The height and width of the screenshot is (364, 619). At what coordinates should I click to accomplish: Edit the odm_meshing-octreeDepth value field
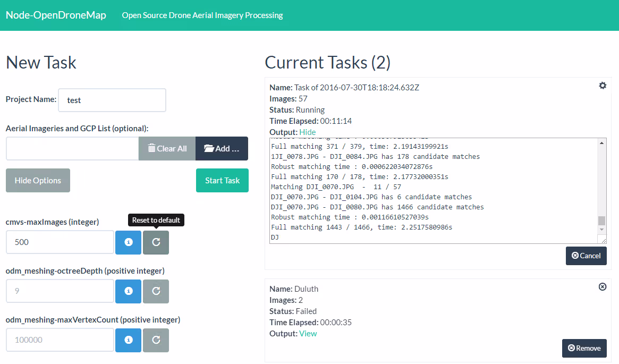pyautogui.click(x=60, y=291)
